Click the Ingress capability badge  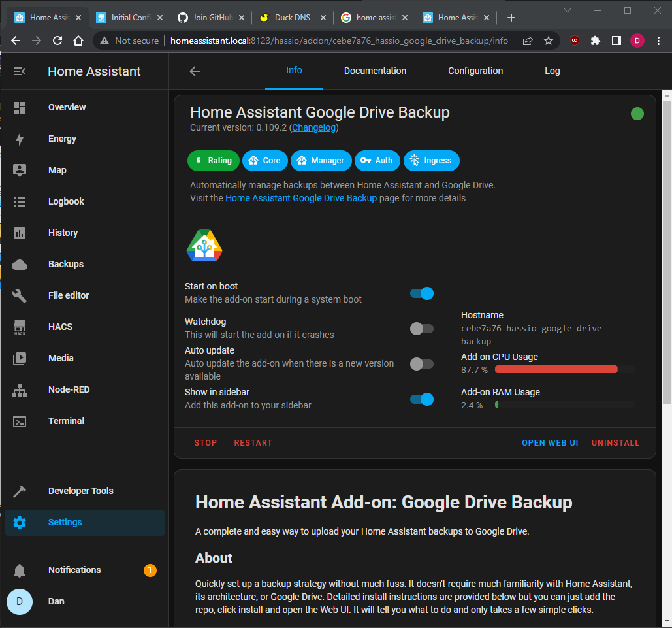[431, 161]
